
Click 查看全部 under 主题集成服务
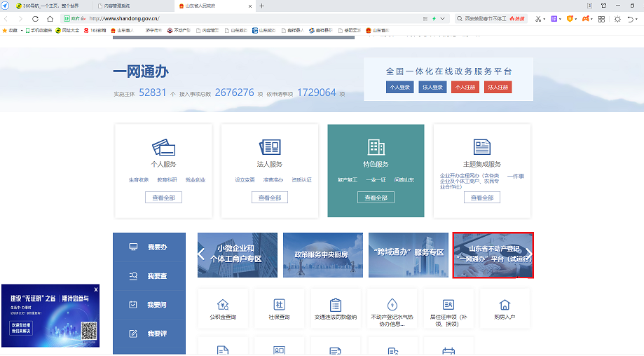(482, 198)
